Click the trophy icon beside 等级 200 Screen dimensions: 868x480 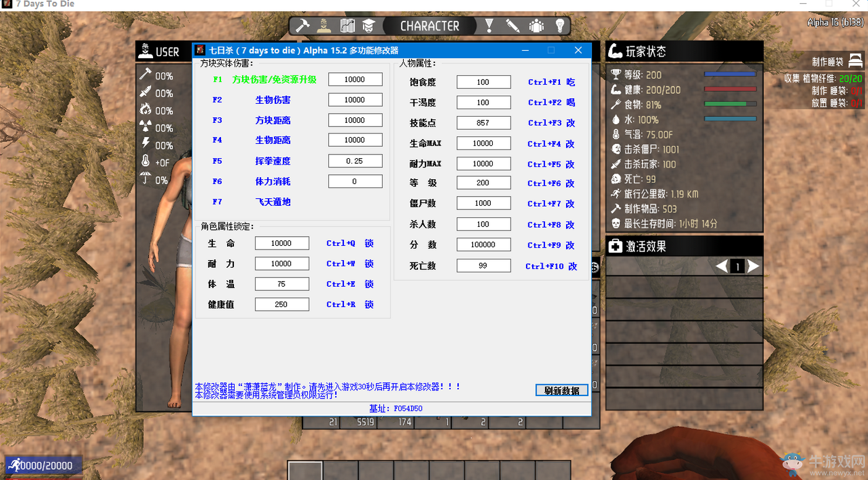pyautogui.click(x=616, y=75)
